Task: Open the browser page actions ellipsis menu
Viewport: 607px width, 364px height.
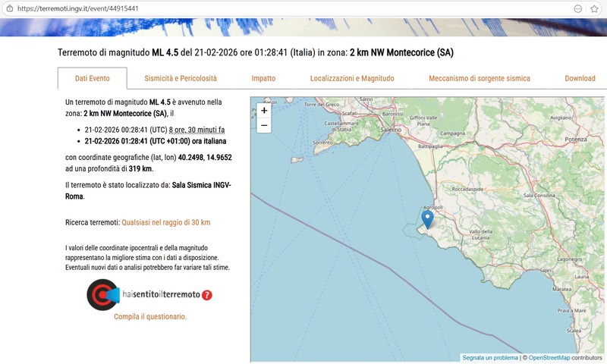Action: 578,8
